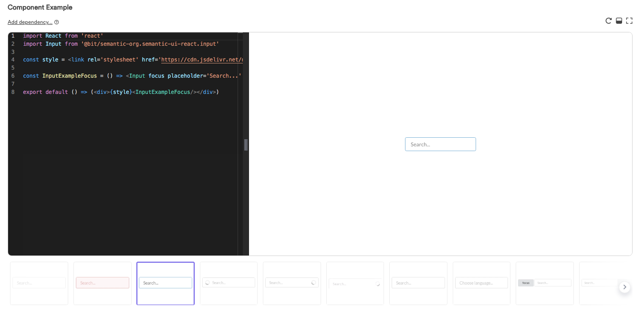Click the editor-preview divider handle
Image resolution: width=644 pixels, height=317 pixels.
pos(245,144)
